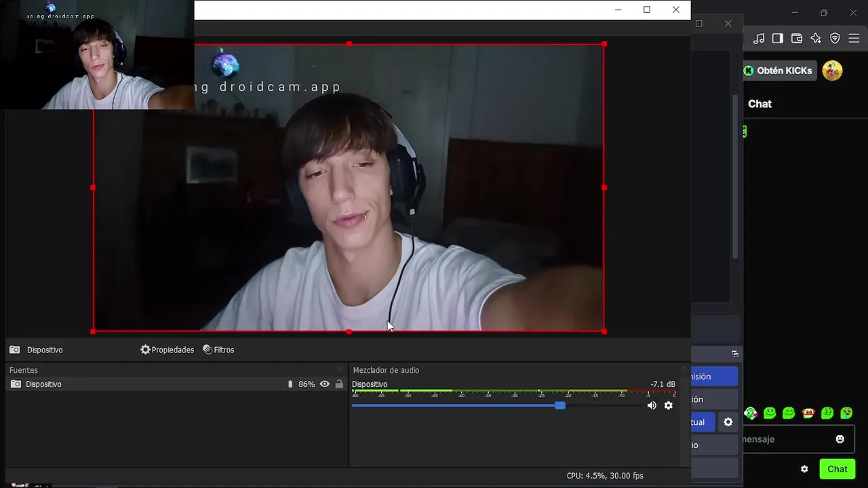Screen dimensions: 868x488
Task: Select the Dispositivo row in Fuentes
Action: (176, 384)
